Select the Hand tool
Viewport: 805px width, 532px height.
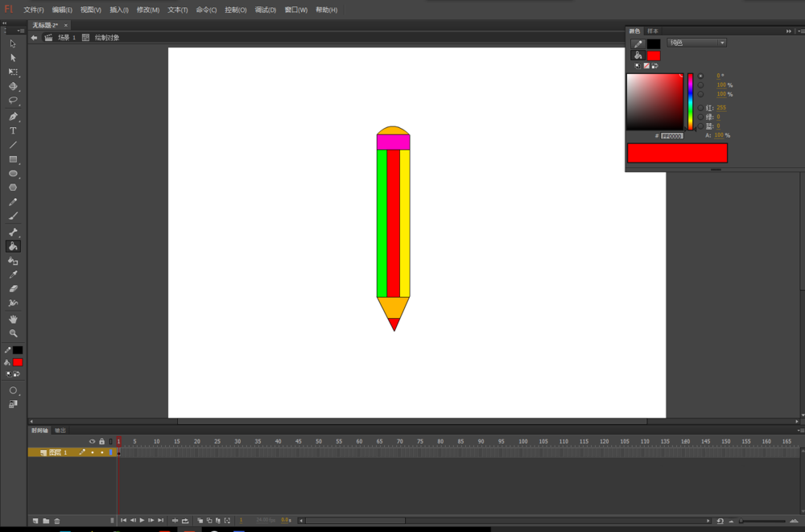coord(13,319)
